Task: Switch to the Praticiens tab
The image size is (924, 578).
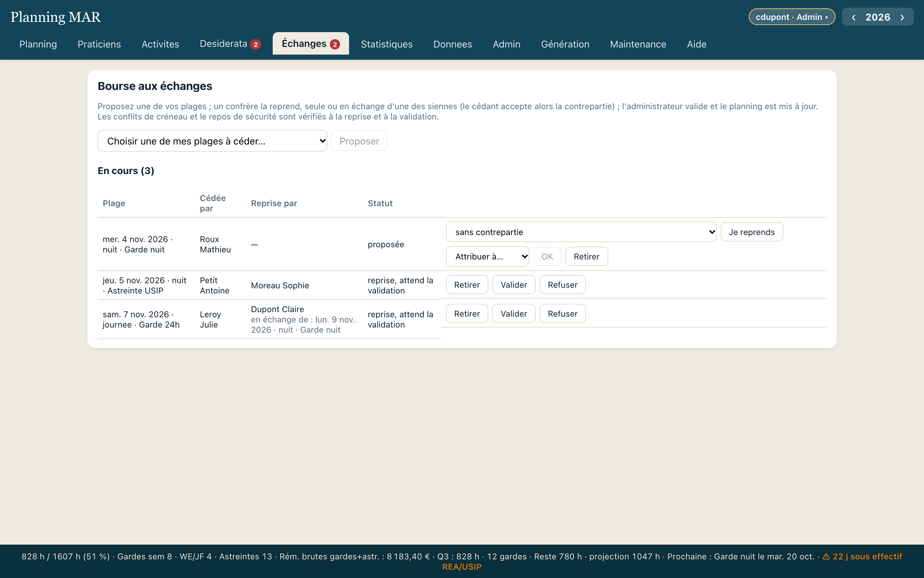Action: coord(99,44)
